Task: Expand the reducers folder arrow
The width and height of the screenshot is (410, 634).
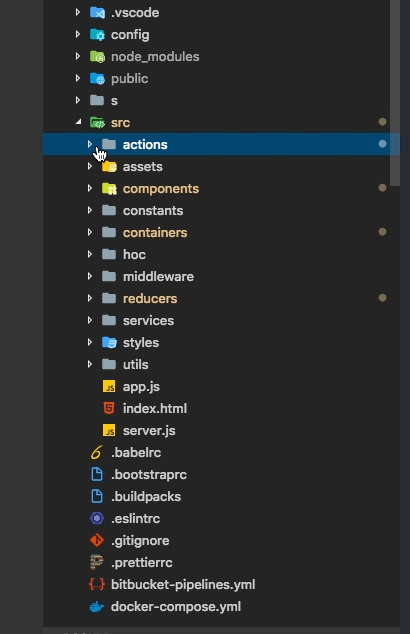Action: click(x=90, y=298)
